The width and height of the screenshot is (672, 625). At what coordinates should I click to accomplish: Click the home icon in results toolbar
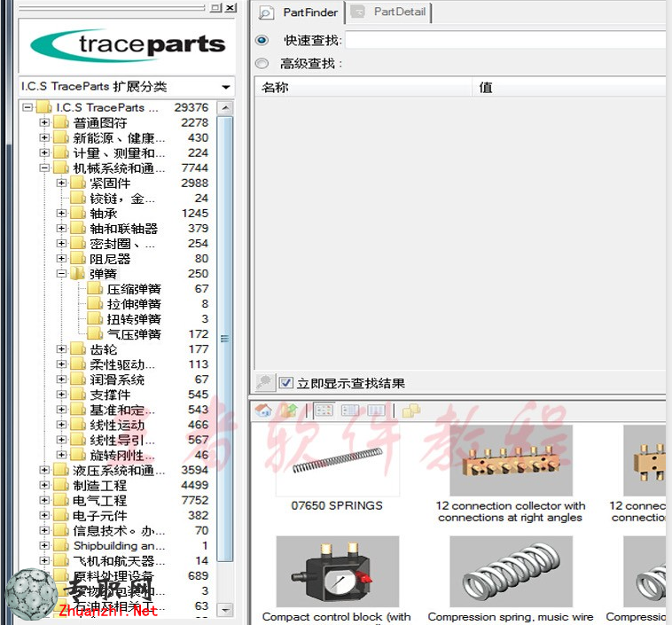(263, 410)
